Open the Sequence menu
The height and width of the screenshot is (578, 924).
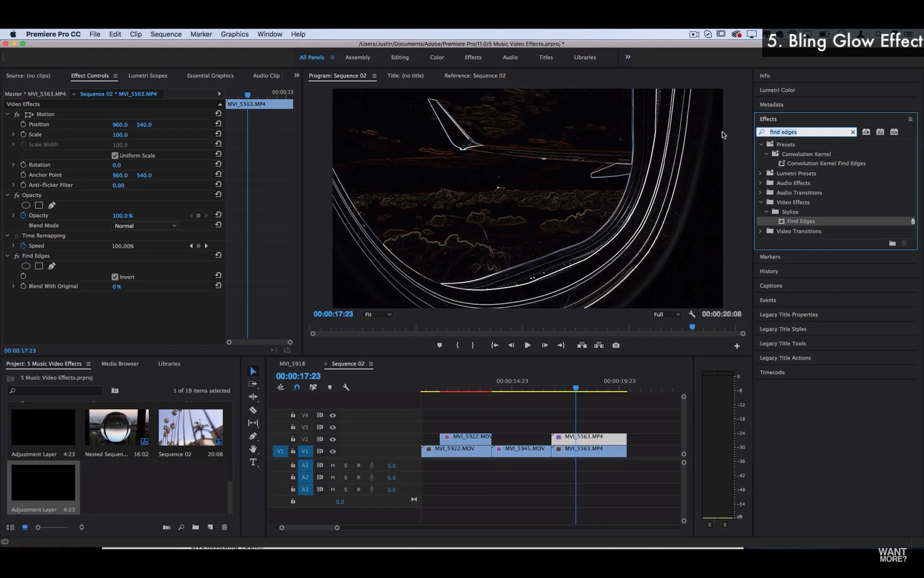coord(166,34)
